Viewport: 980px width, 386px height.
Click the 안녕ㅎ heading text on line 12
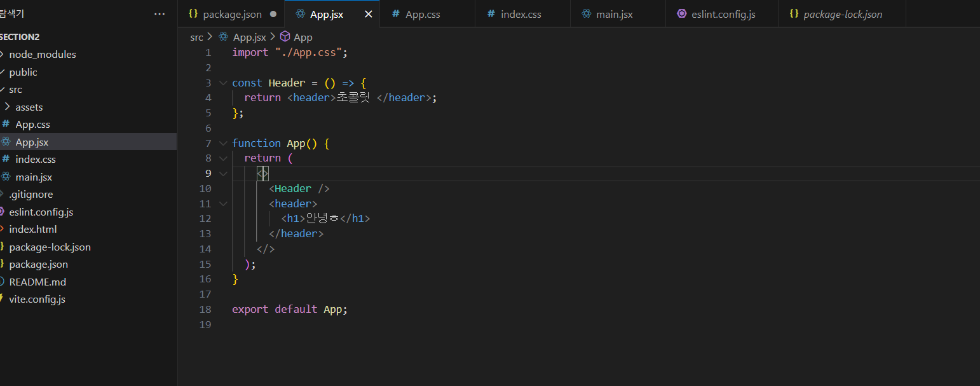322,219
